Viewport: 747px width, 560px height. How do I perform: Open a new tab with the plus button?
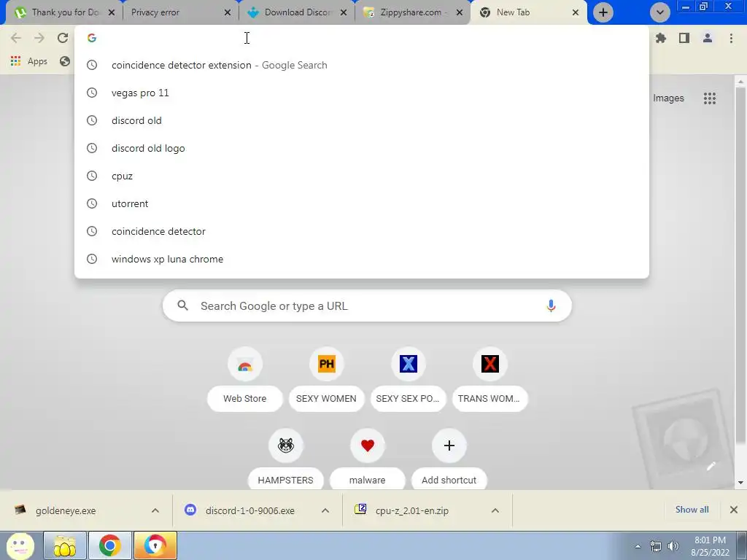(x=603, y=12)
